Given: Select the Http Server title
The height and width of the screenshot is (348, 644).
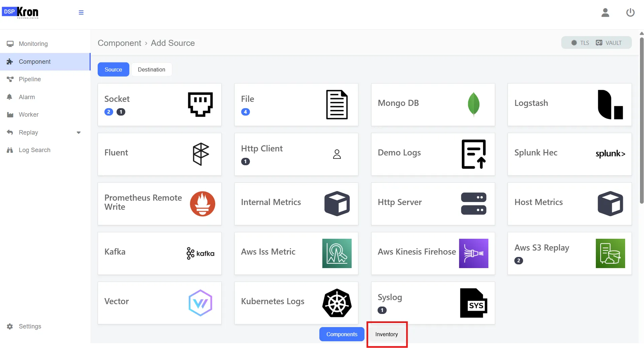Looking at the screenshot, I should tap(400, 202).
